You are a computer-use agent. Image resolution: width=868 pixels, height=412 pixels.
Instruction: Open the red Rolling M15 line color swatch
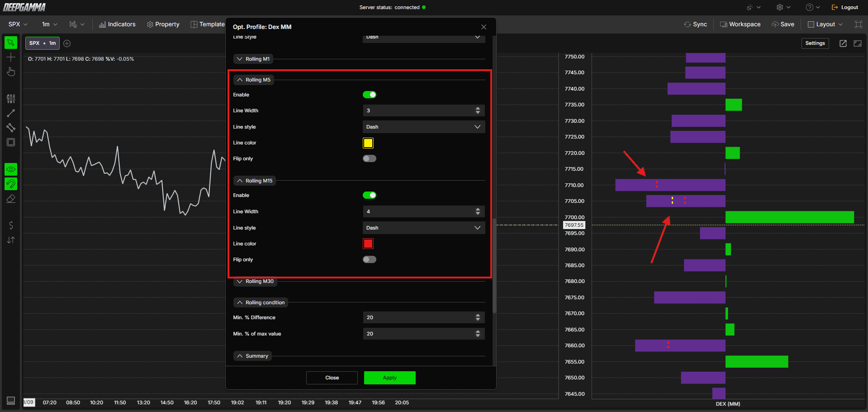368,244
